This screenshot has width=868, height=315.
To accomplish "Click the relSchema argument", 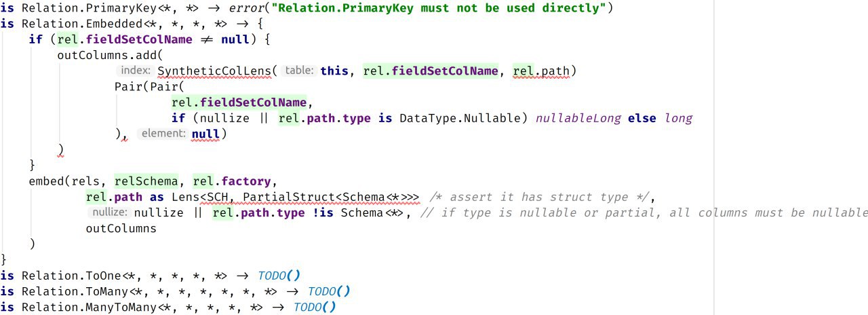I will tap(146, 181).
